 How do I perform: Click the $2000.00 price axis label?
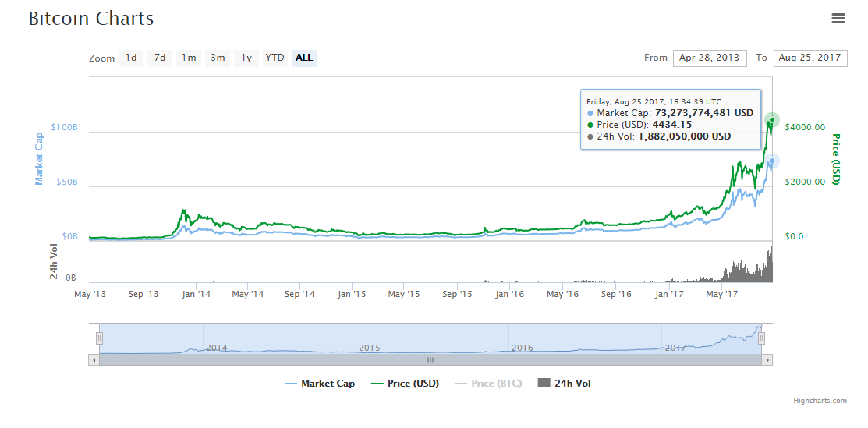tap(806, 182)
